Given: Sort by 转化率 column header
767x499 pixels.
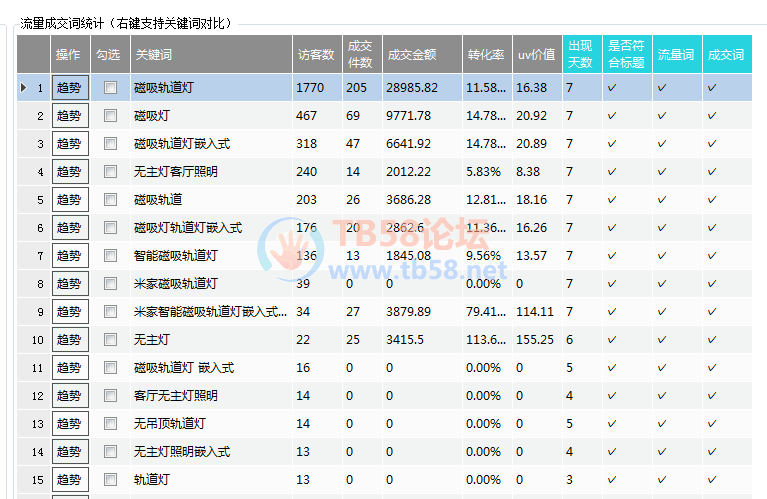Looking at the screenshot, I should coord(485,54).
